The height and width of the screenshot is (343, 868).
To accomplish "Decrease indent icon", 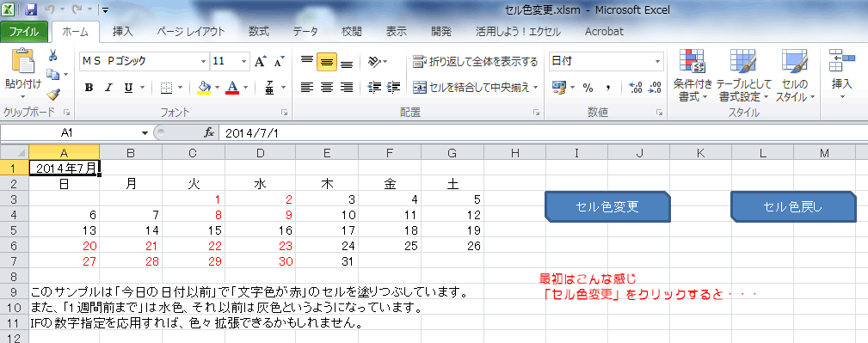I will coord(375,87).
